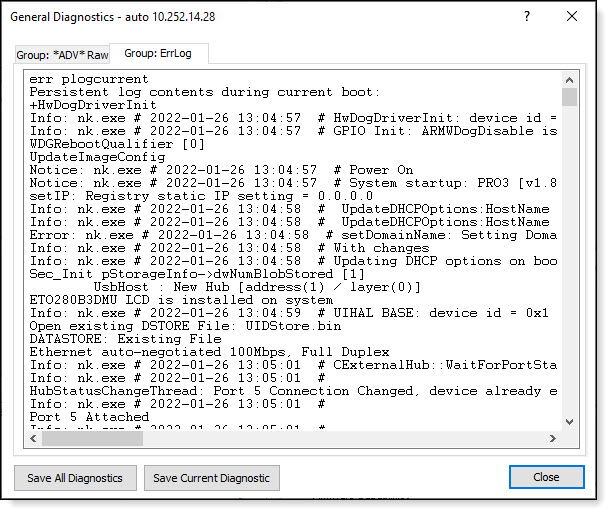The image size is (612, 515).
Task: Click Save All Diagnostics button
Action: pyautogui.click(x=75, y=478)
